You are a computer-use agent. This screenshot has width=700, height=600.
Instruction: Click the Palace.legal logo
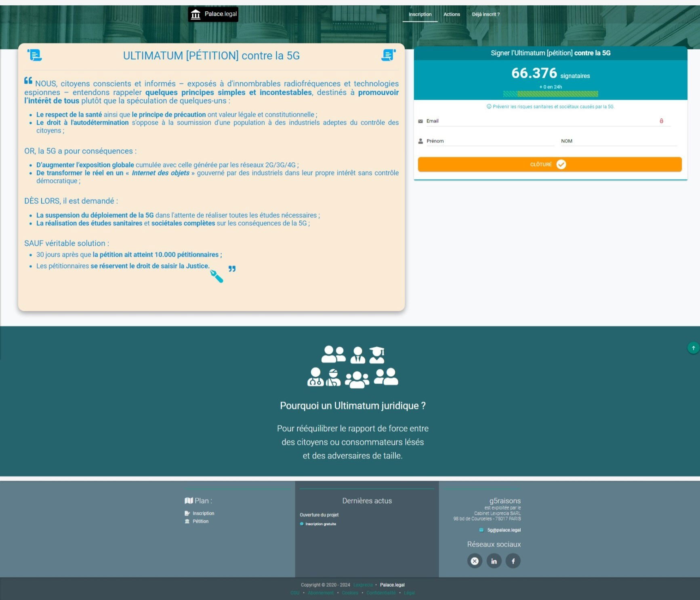[213, 15]
